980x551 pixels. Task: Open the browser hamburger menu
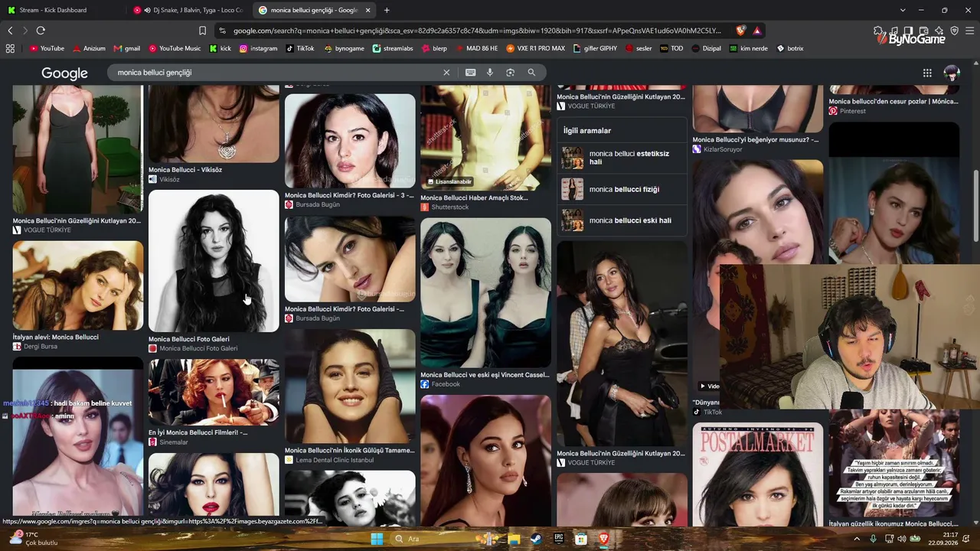pos(969,31)
